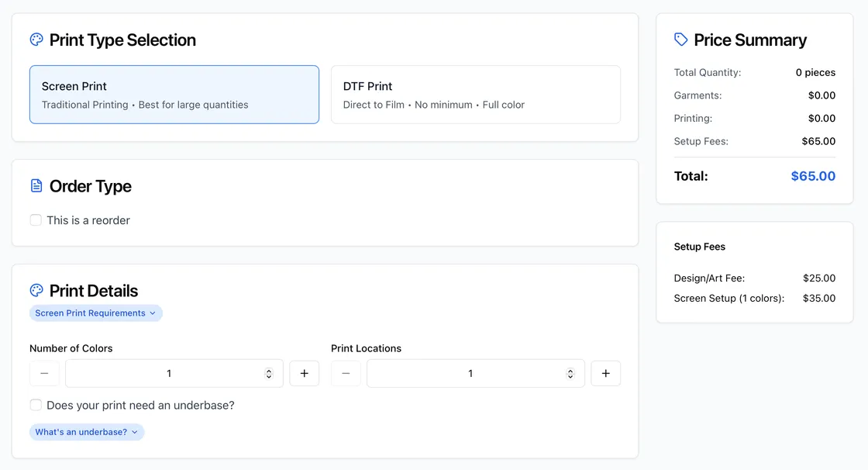The height and width of the screenshot is (470, 868).
Task: Enable the "This is a reorder" checkbox
Action: (x=36, y=219)
